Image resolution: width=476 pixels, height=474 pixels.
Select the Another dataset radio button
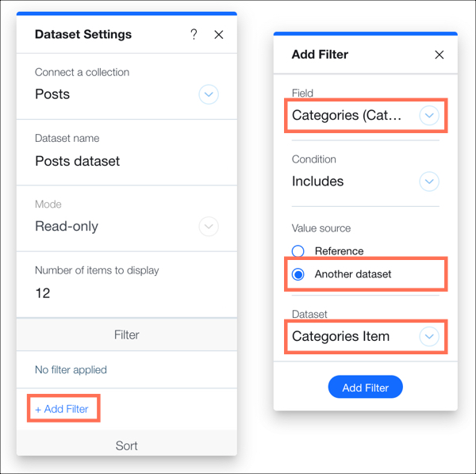pyautogui.click(x=297, y=274)
